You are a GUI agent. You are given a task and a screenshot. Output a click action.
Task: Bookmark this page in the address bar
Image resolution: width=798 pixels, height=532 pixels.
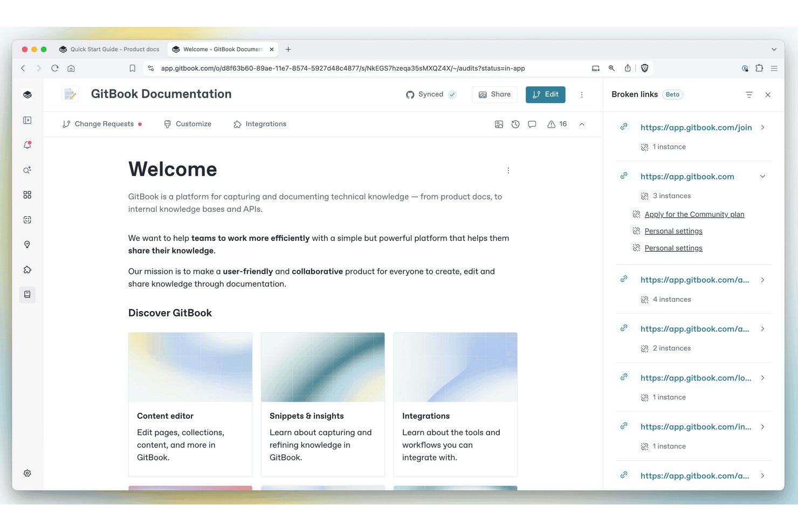click(132, 68)
